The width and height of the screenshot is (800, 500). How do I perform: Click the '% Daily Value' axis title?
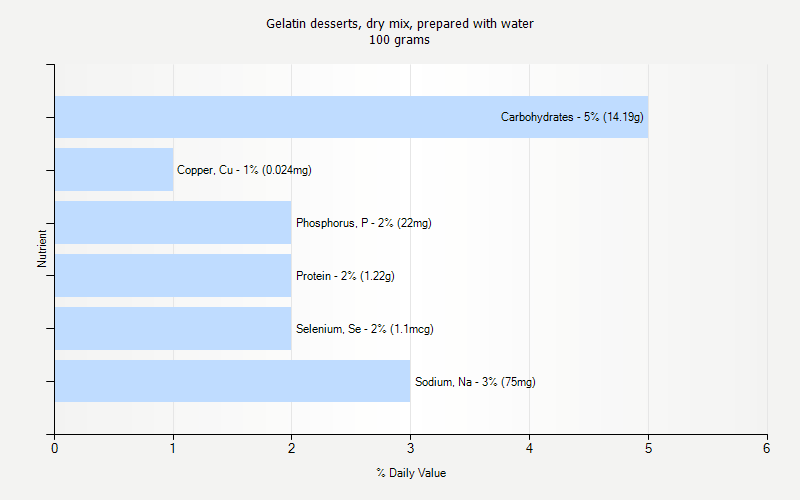pyautogui.click(x=411, y=473)
